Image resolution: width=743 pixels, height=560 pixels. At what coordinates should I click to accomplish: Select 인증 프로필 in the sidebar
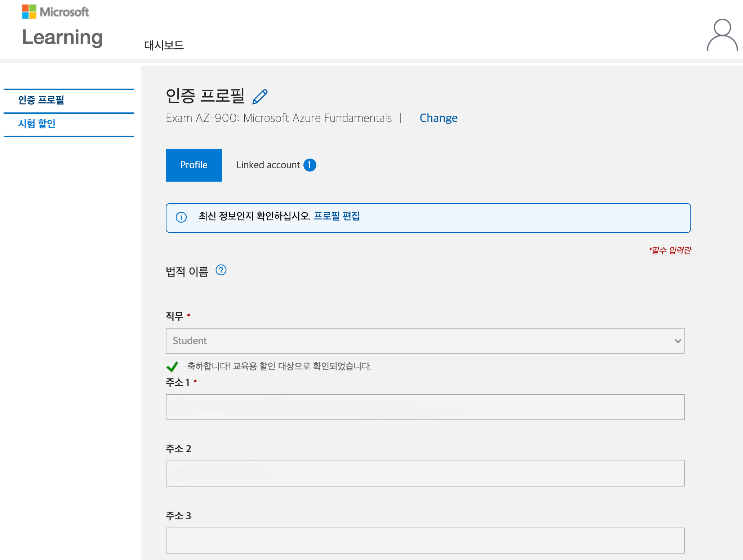coord(41,100)
